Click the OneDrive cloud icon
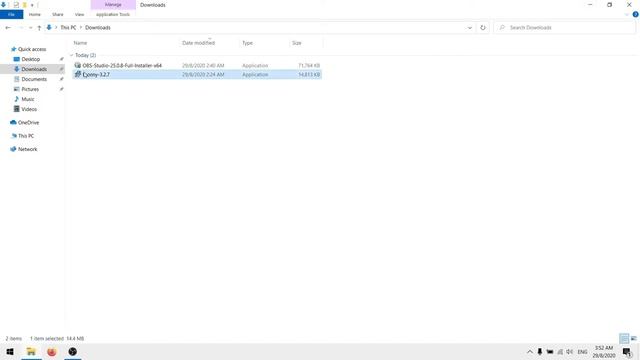The width and height of the screenshot is (640, 360). [x=13, y=122]
